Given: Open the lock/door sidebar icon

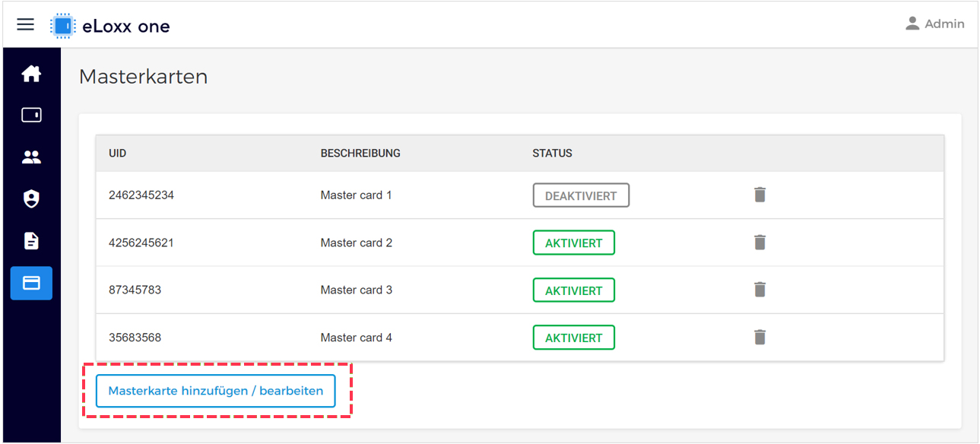Looking at the screenshot, I should point(31,115).
